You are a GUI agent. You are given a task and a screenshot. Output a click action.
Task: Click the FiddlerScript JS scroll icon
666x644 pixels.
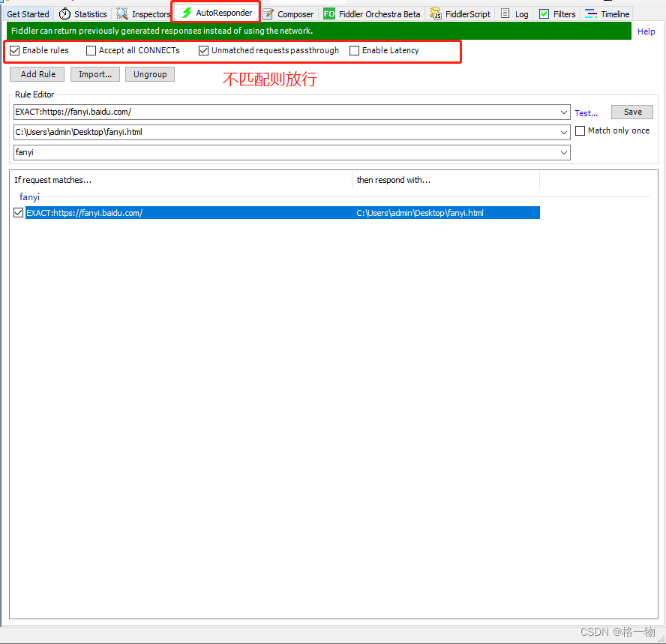(436, 14)
